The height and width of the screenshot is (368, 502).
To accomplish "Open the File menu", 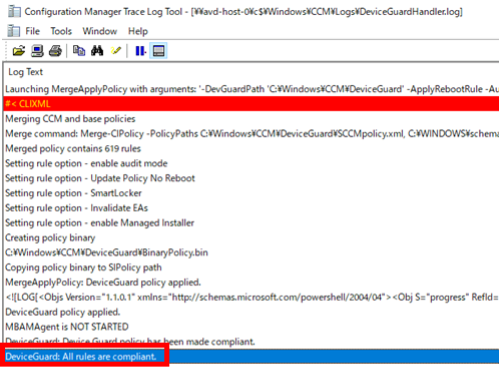I will click(32, 31).
